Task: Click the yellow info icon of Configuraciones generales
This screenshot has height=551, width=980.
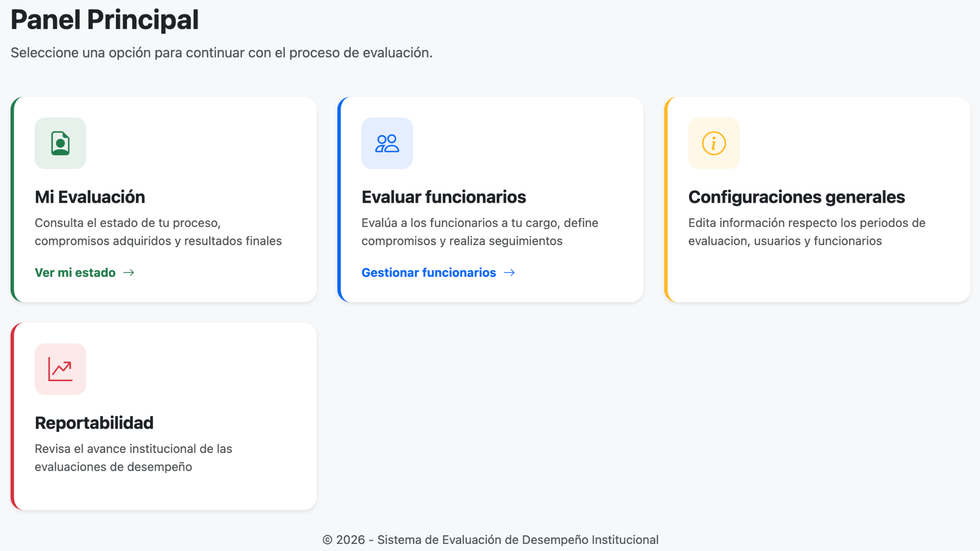Action: click(x=714, y=143)
